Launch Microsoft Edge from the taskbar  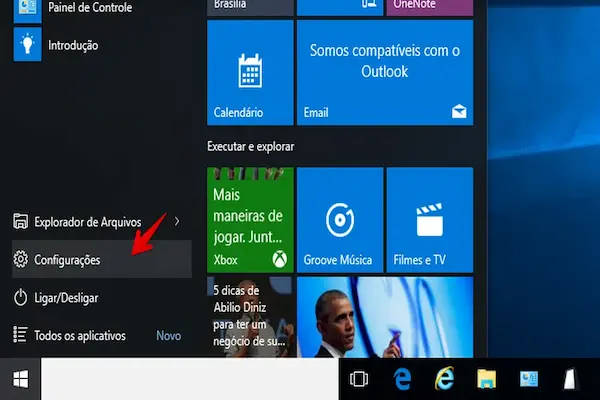[x=403, y=380]
